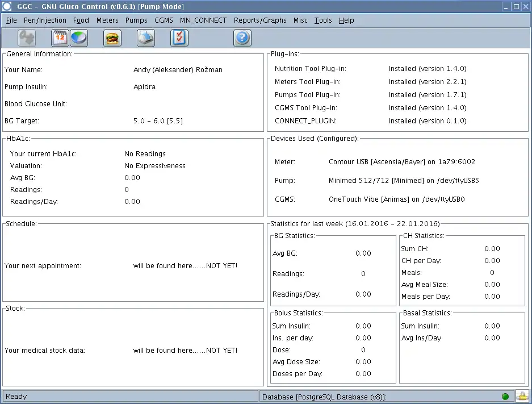Image resolution: width=532 pixels, height=404 pixels.
Task: Click the Pump device 'Minimed 512/712' entry
Action: [x=404, y=181]
